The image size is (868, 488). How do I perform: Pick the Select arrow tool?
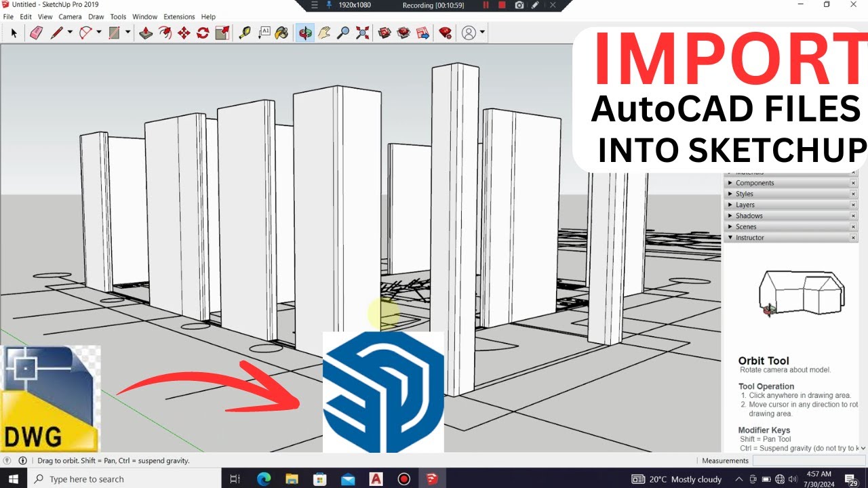click(14, 32)
